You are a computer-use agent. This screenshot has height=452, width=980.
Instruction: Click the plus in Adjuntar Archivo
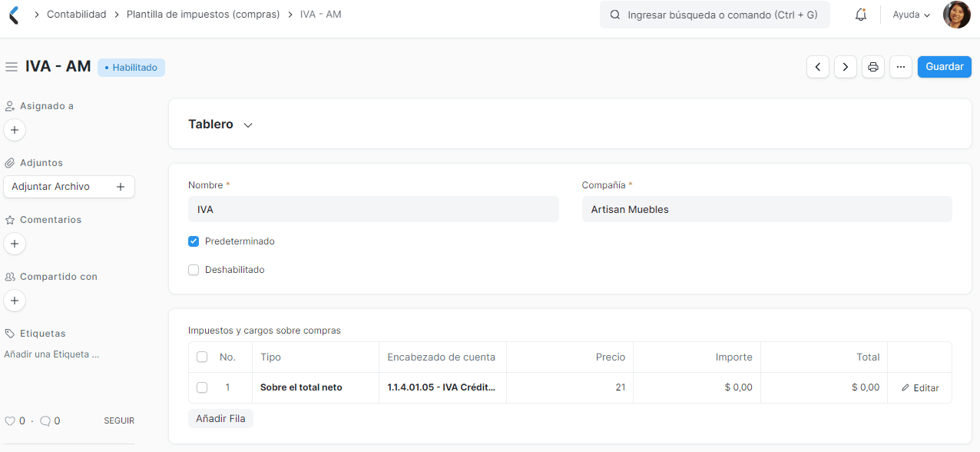point(120,187)
